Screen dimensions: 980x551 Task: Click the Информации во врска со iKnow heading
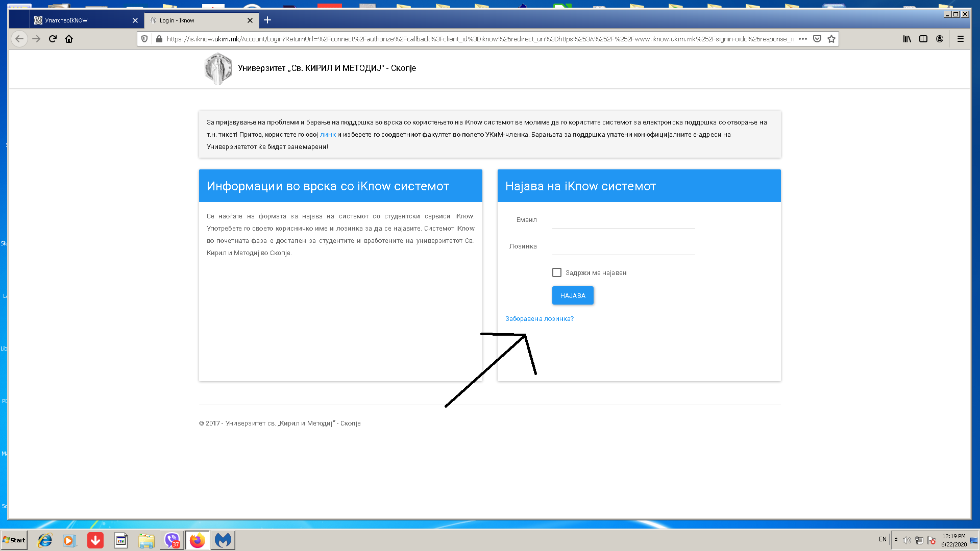pos(328,186)
